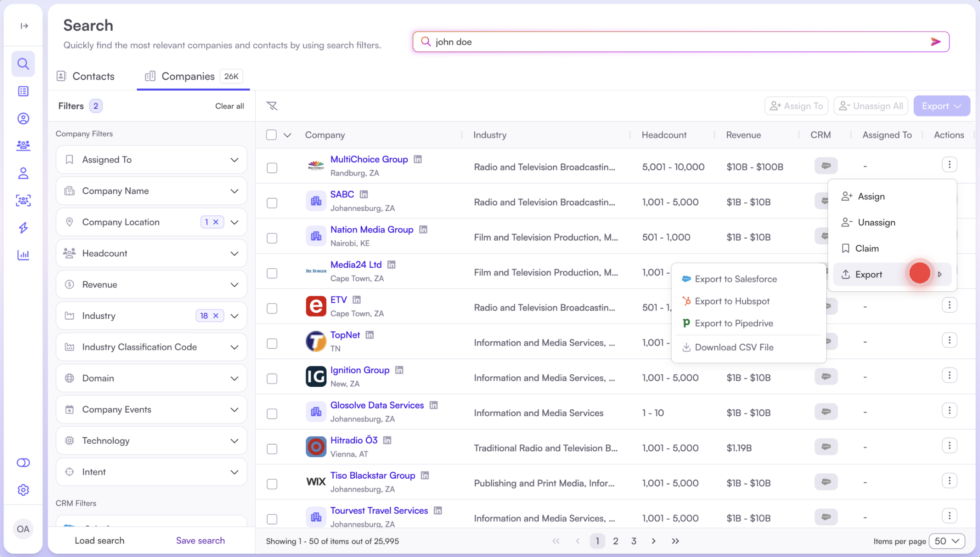Viewport: 980px width, 557px height.
Task: Open the Items per page dropdown
Action: (947, 541)
